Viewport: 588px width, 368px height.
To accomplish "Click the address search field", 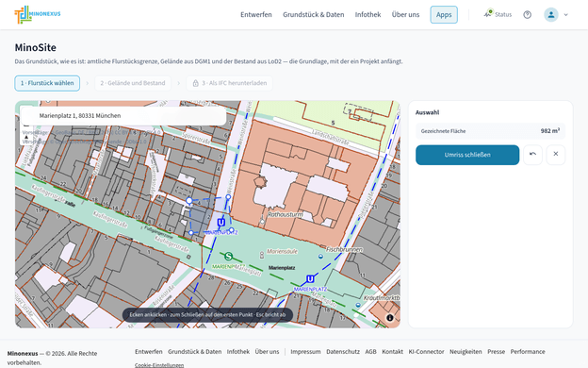I will (x=123, y=116).
